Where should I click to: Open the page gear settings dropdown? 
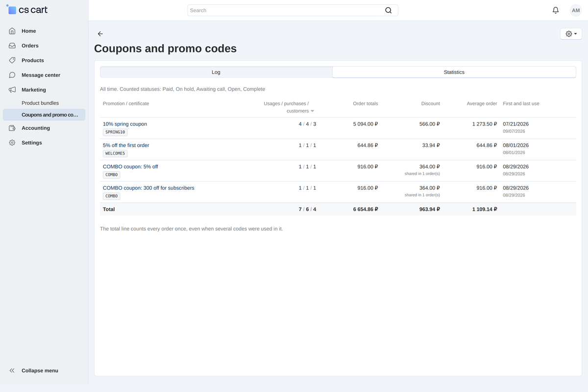coord(571,34)
